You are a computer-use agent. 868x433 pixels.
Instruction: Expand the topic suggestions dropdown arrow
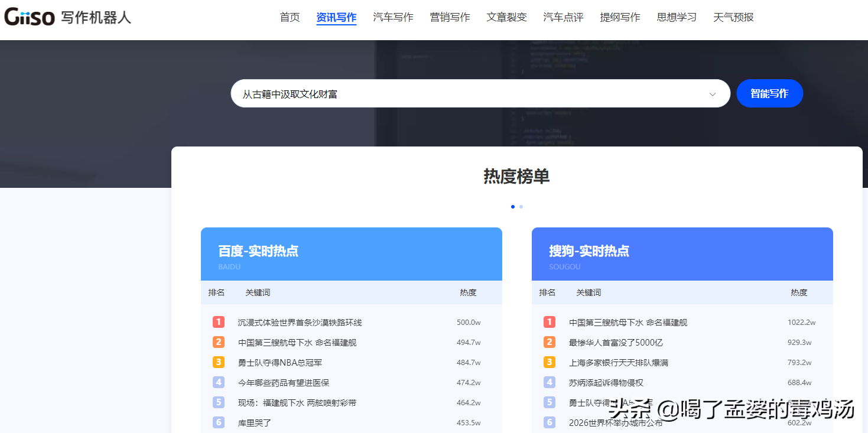(x=713, y=94)
